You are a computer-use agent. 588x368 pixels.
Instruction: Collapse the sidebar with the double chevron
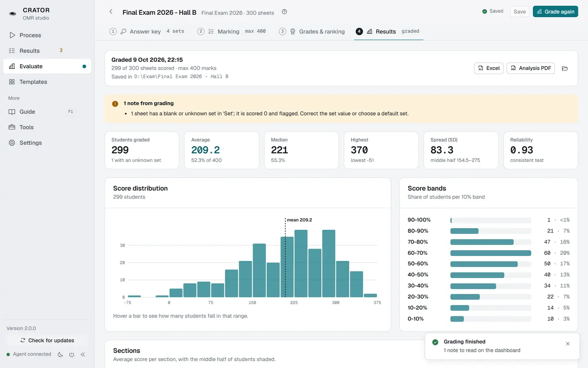(83, 355)
